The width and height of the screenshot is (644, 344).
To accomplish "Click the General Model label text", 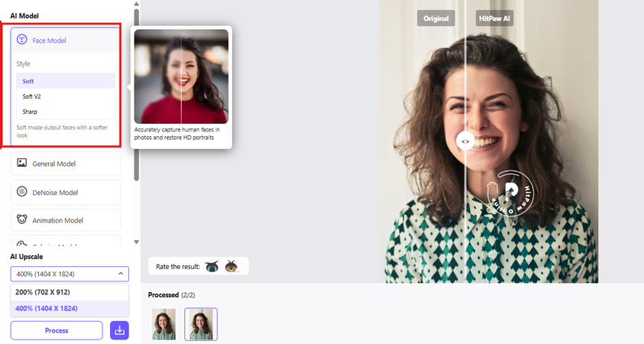I will click(x=53, y=164).
